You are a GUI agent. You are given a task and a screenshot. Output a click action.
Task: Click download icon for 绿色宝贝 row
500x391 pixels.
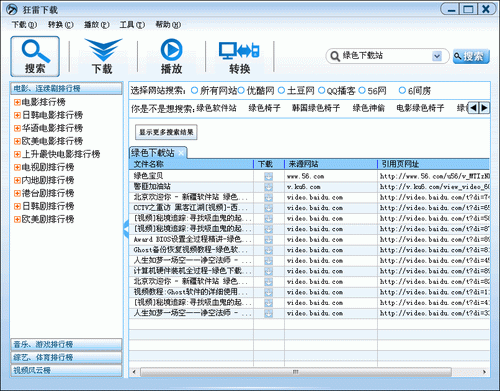(268, 176)
